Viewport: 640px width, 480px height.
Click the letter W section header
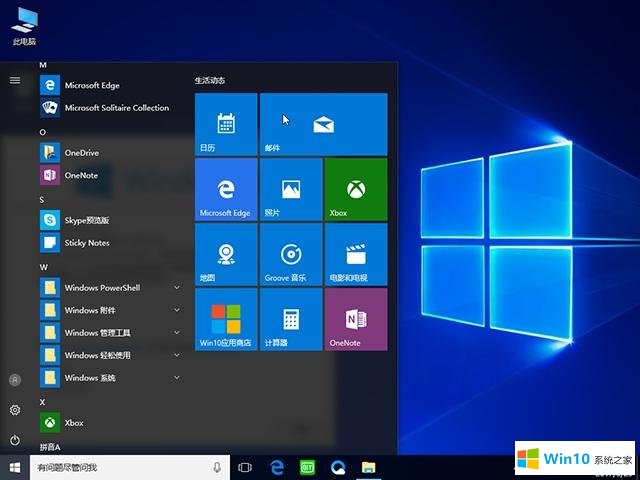coord(44,267)
